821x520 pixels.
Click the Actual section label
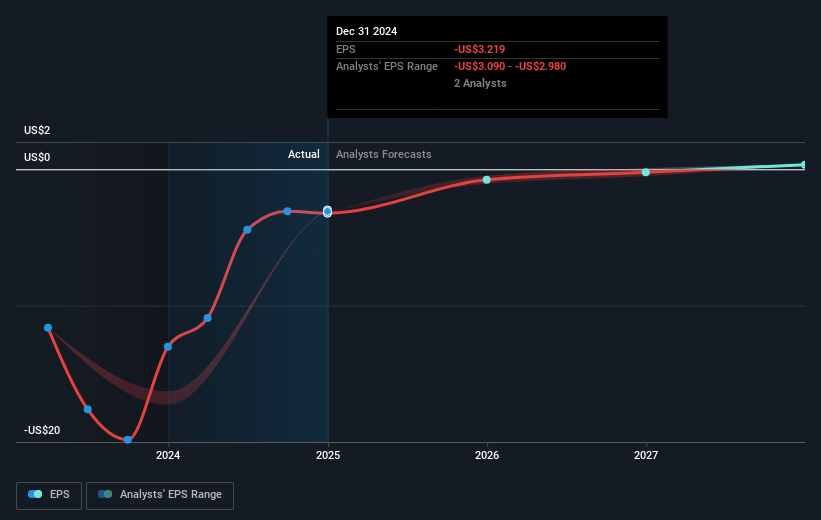304,154
